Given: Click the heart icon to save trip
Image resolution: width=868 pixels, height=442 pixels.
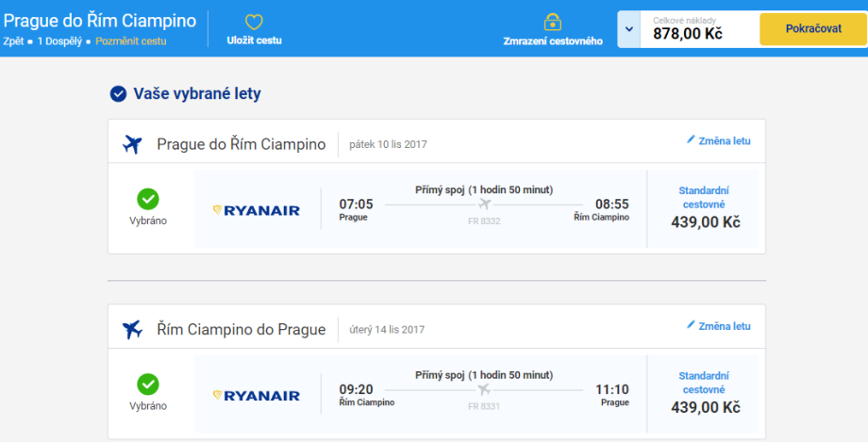Looking at the screenshot, I should coord(254,22).
